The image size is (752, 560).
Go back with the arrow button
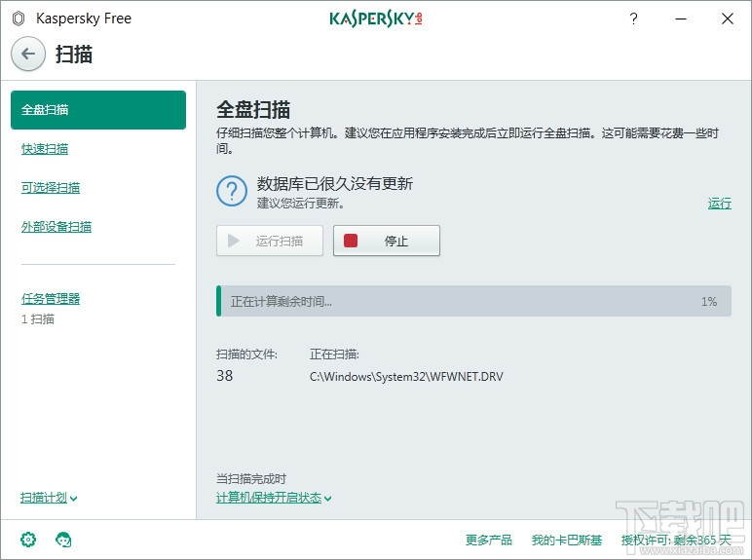(28, 54)
